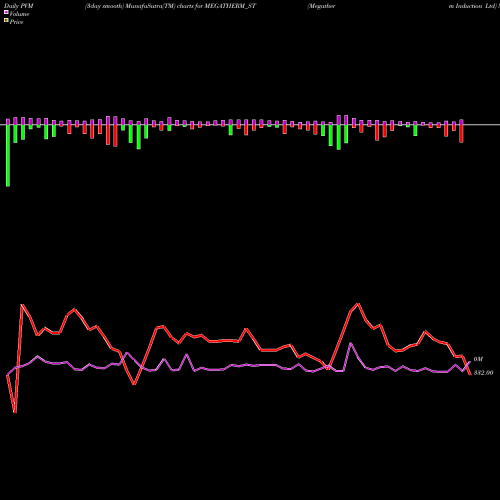Viewport: 500px width, 500px height.
Task: Click the tallest green bar at chart start
Action: 8,155
